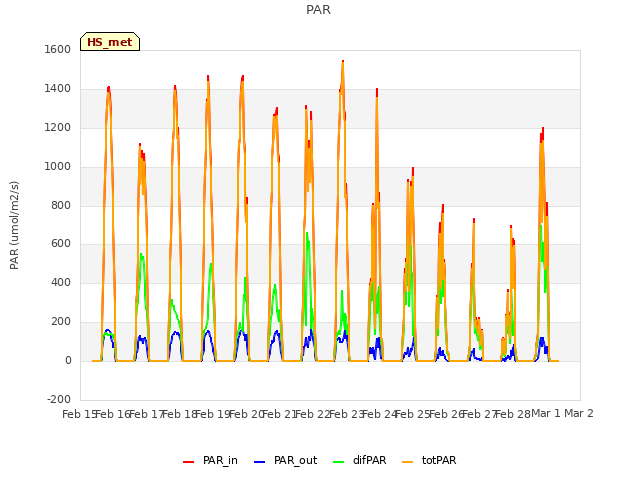Click the Feb 28 x-axis label

pos(513,414)
